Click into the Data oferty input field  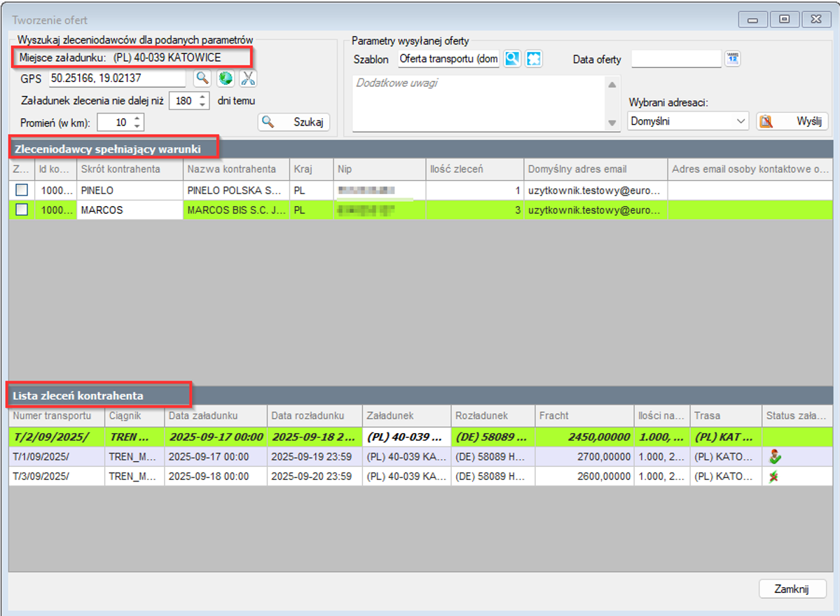(x=675, y=59)
